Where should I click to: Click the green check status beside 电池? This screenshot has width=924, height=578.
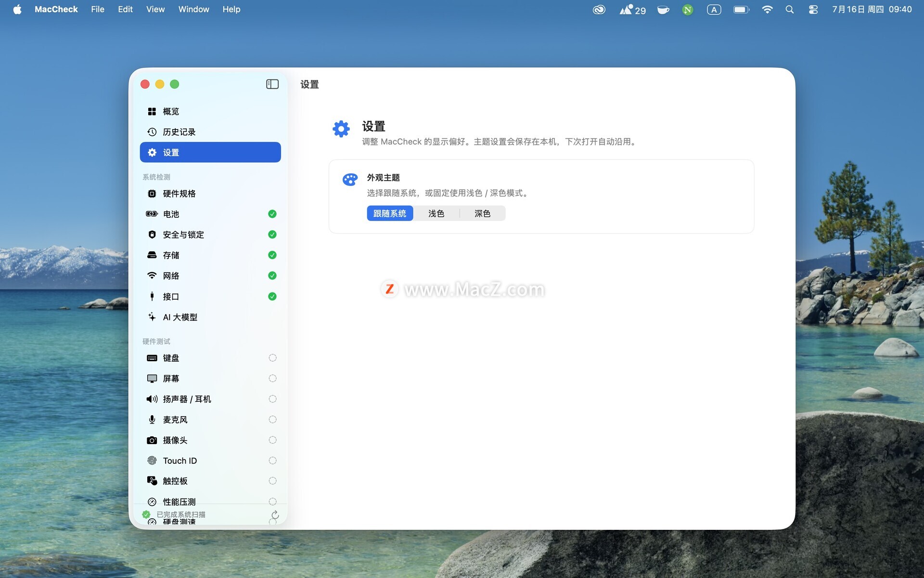tap(272, 214)
